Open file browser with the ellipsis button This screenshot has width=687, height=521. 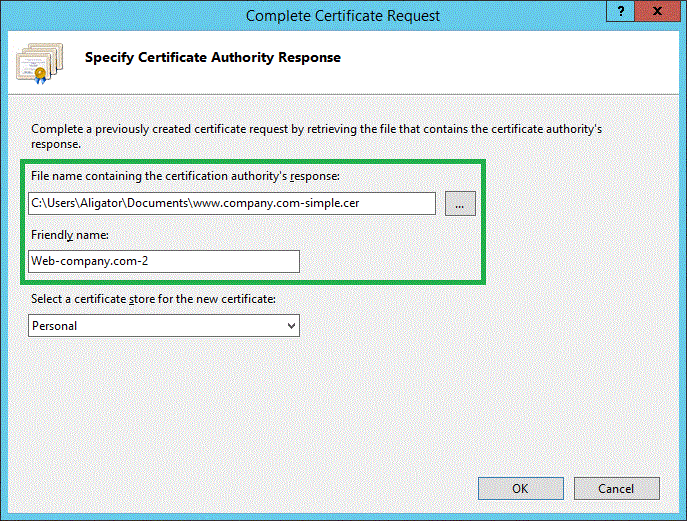[x=459, y=204]
